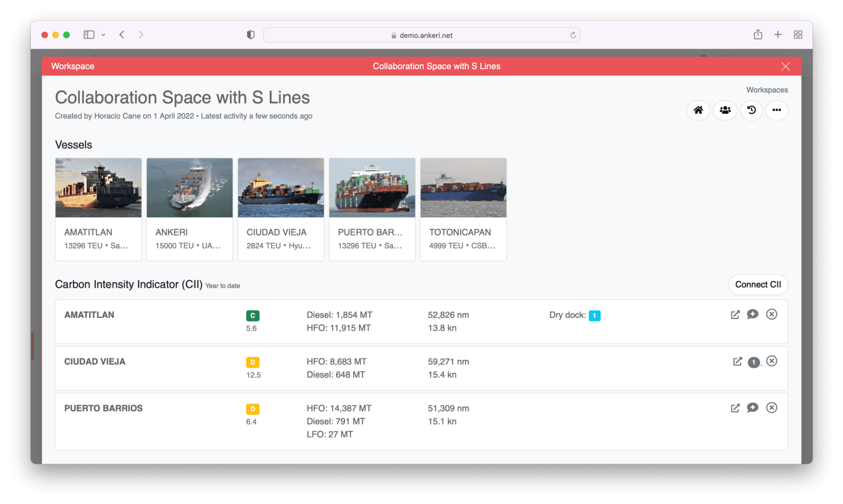Open a new Safari tab

coord(778,35)
